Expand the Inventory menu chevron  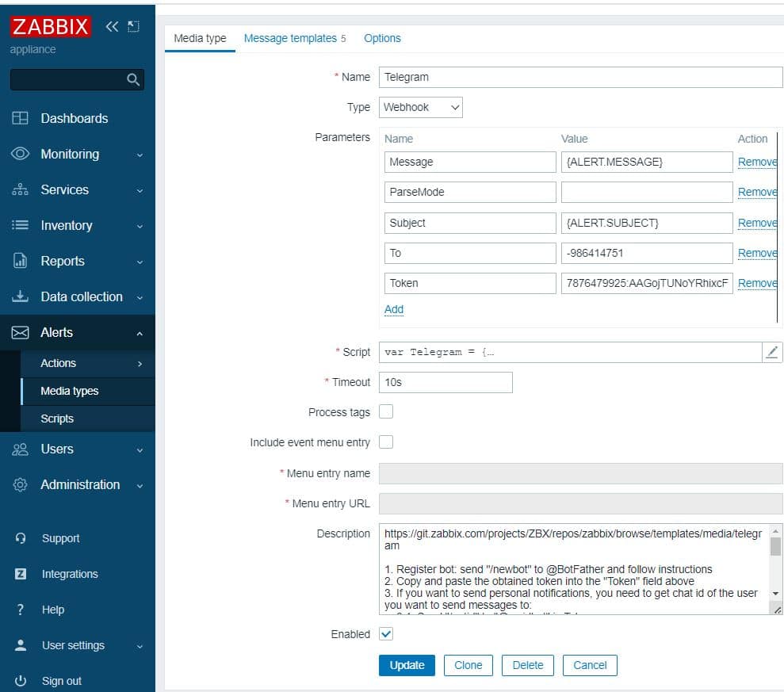(x=140, y=226)
